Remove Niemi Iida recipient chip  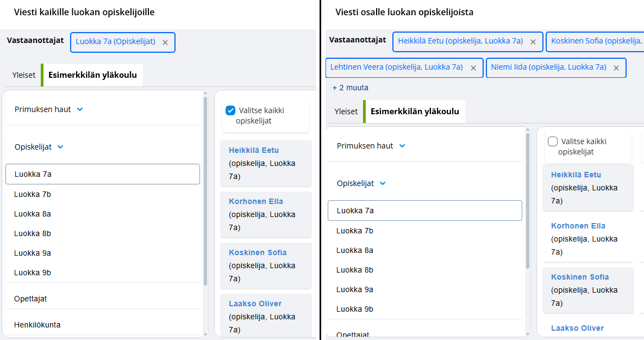point(616,68)
